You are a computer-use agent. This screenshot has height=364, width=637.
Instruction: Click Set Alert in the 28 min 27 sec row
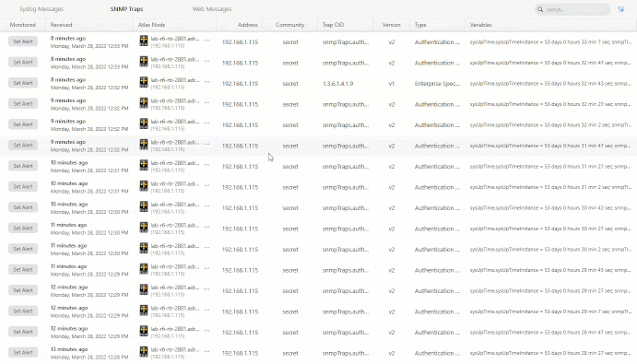pyautogui.click(x=23, y=352)
